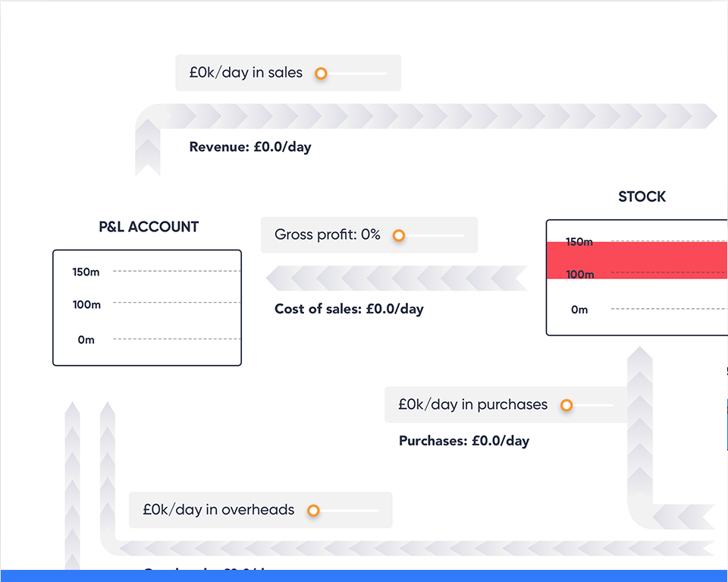Click the "Revenue: £0.0/day" readout
The width and height of the screenshot is (728, 582).
tap(250, 147)
